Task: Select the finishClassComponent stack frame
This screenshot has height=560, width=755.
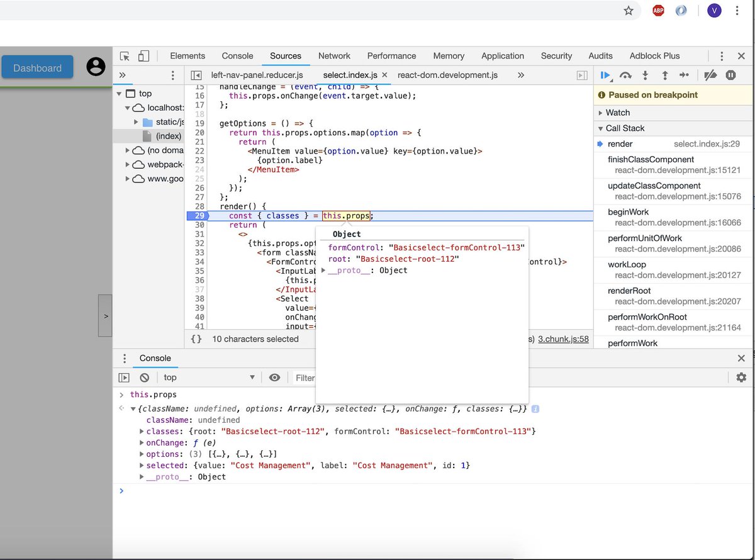Action: point(674,165)
